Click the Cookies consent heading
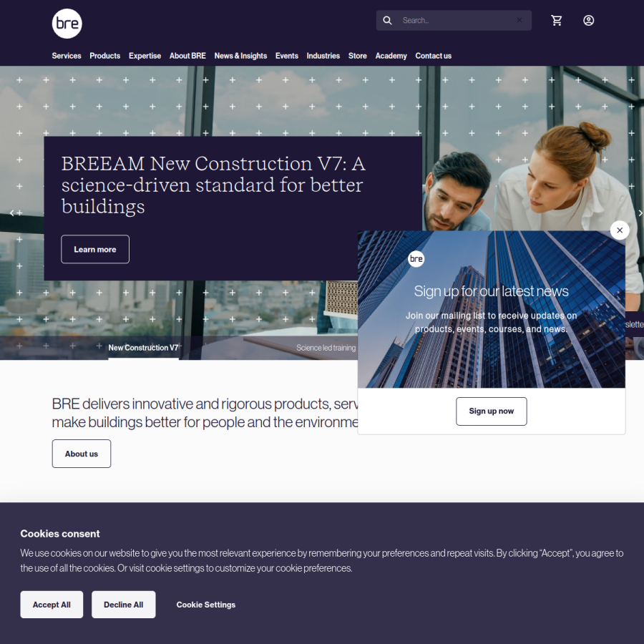 60,534
